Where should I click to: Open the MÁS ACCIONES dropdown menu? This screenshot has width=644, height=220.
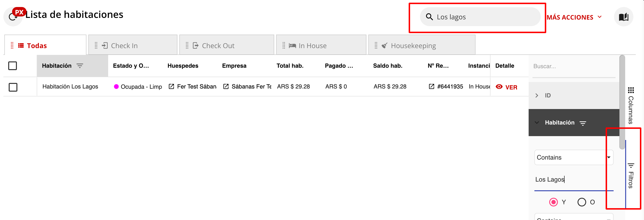pyautogui.click(x=574, y=17)
